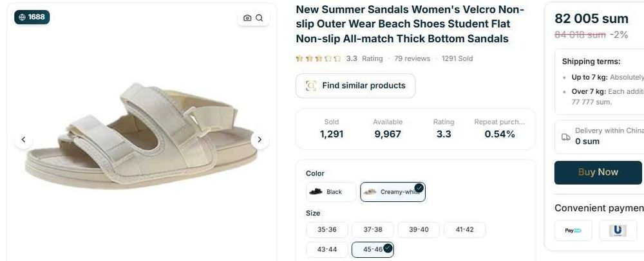This screenshot has width=644, height=261.
Task: Choose size 43-44
Action: [x=327, y=249]
